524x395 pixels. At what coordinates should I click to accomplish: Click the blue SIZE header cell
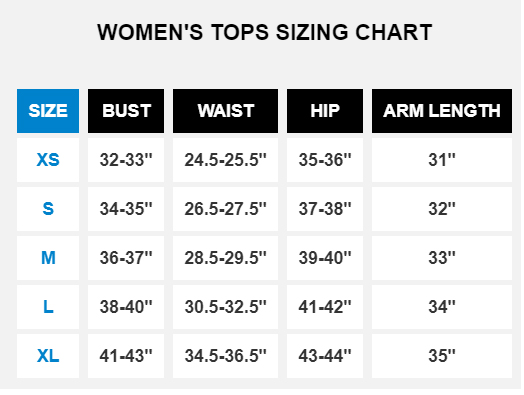48,111
